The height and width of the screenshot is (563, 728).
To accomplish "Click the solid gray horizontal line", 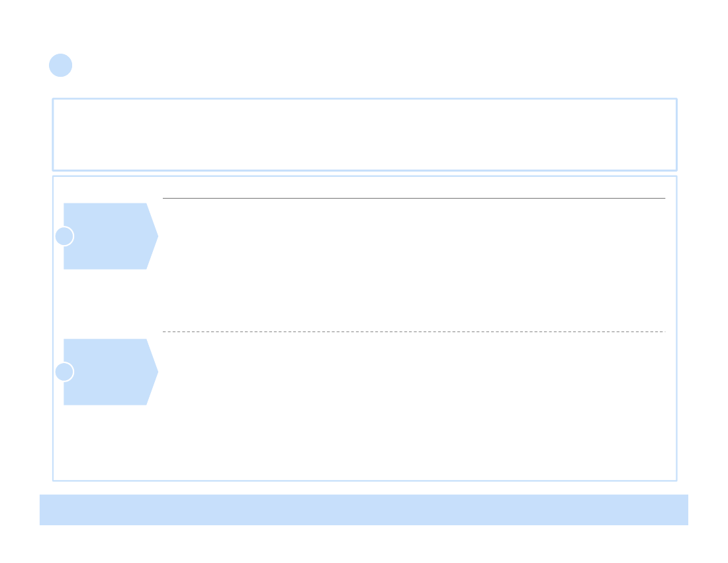I will click(414, 198).
